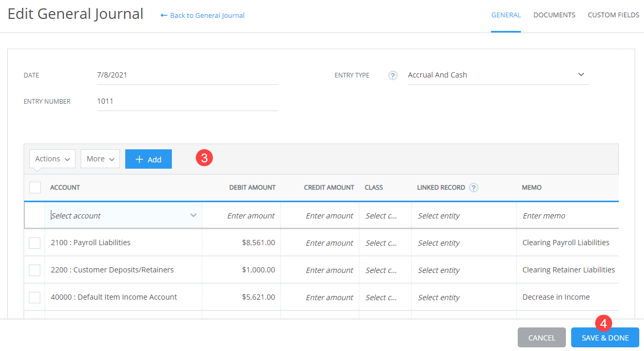Expand the Entry Type dropdown showing Accrual And Cash

coord(581,74)
